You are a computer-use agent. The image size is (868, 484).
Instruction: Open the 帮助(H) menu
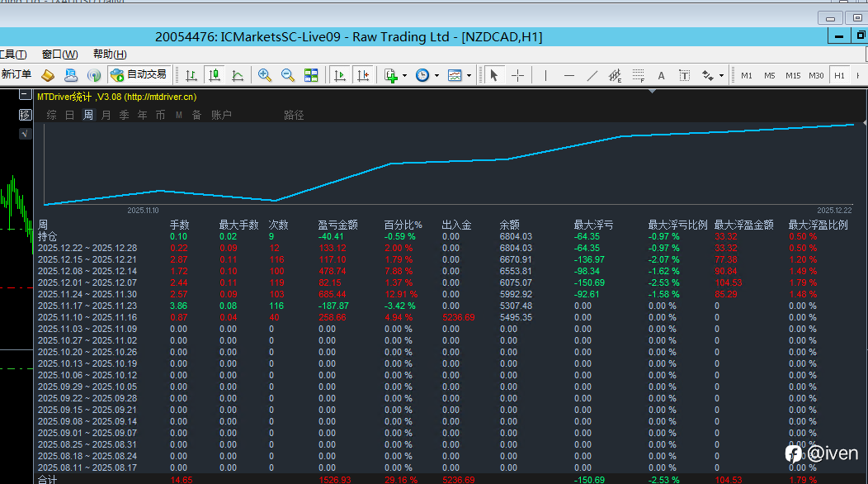pos(109,55)
